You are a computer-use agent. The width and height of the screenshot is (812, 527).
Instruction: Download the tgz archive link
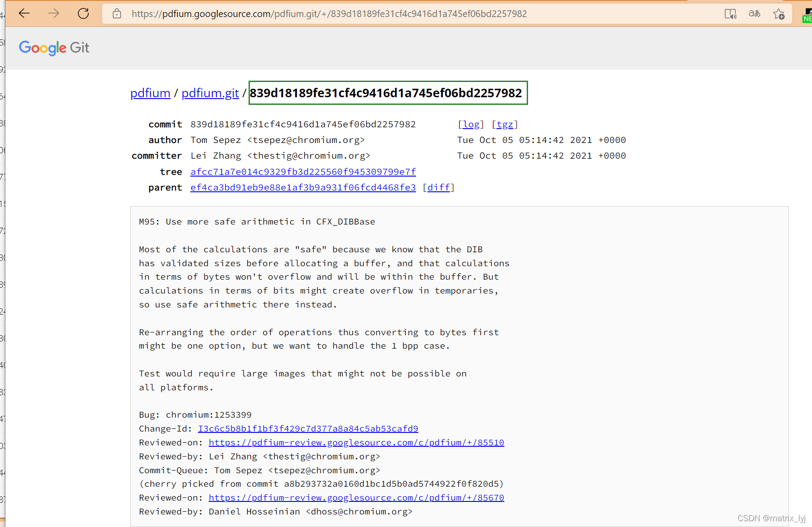[x=505, y=124]
